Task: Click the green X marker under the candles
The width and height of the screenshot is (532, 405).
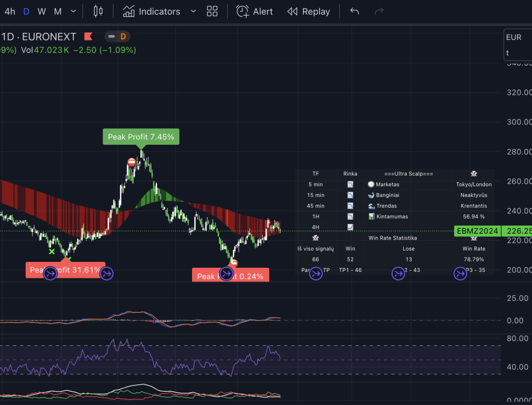Action: [x=52, y=252]
